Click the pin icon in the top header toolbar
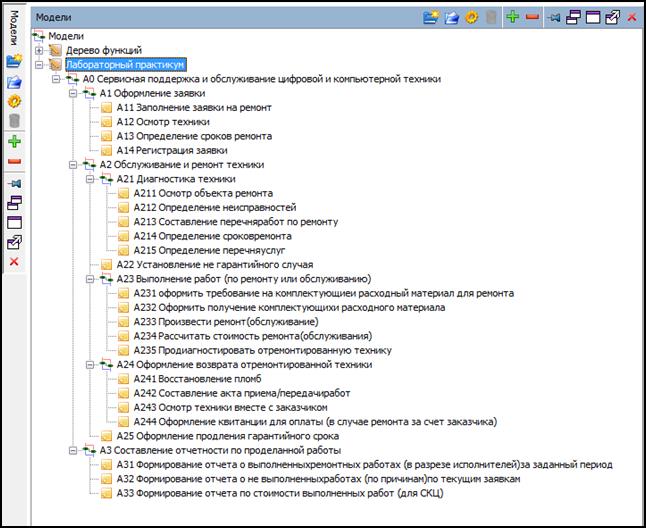The width and height of the screenshot is (646, 528). pos(554,17)
